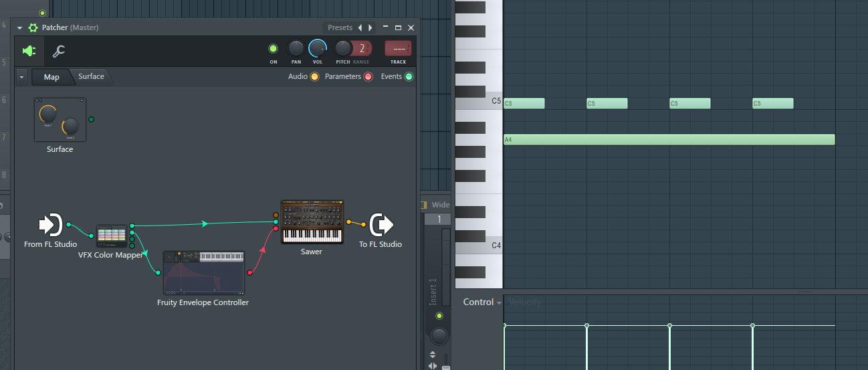Play the C4 piano key
The height and width of the screenshot is (370, 868).
click(x=479, y=246)
